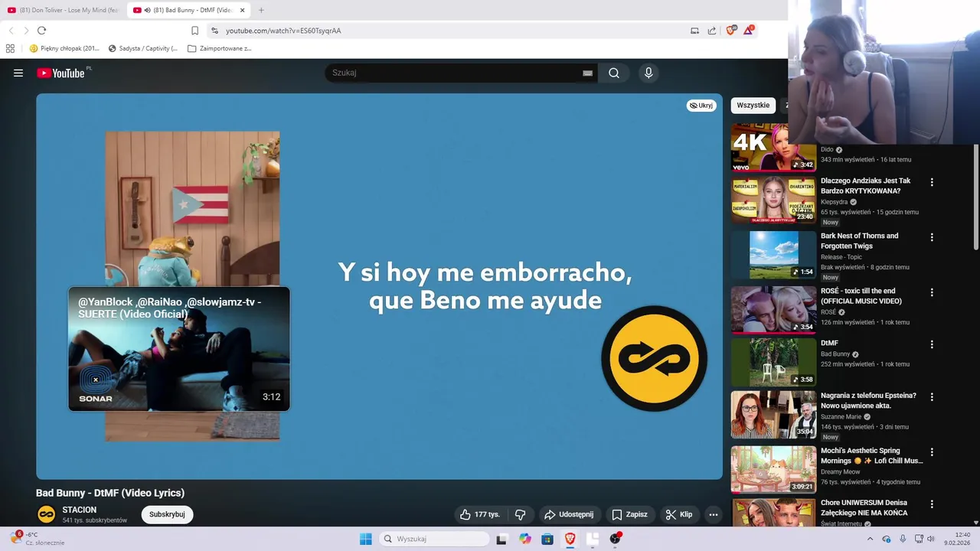
Task: Open Brave Shields lion icon
Action: pos(731,30)
